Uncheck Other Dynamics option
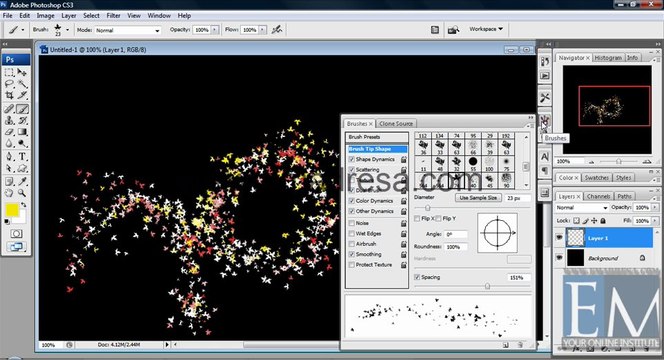Screen dimensions: 664x360 [351, 211]
